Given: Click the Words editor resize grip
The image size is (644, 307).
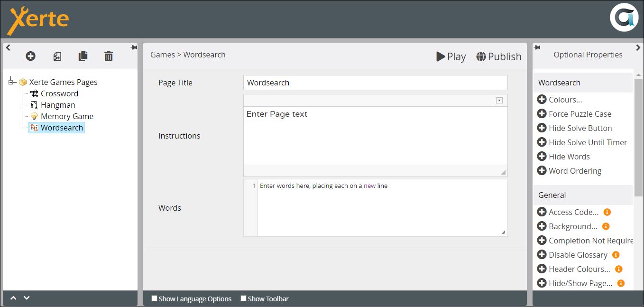Looking at the screenshot, I should tap(503, 232).
